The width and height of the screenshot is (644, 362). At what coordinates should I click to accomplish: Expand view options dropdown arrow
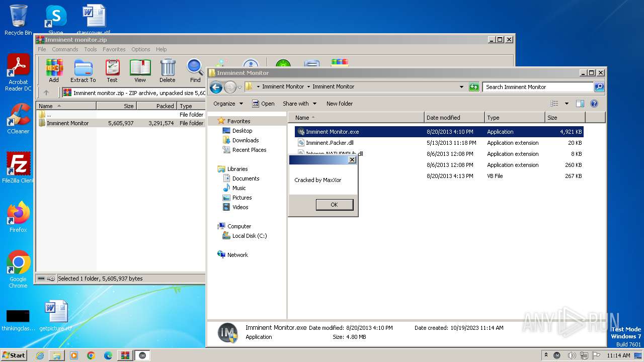[567, 104]
